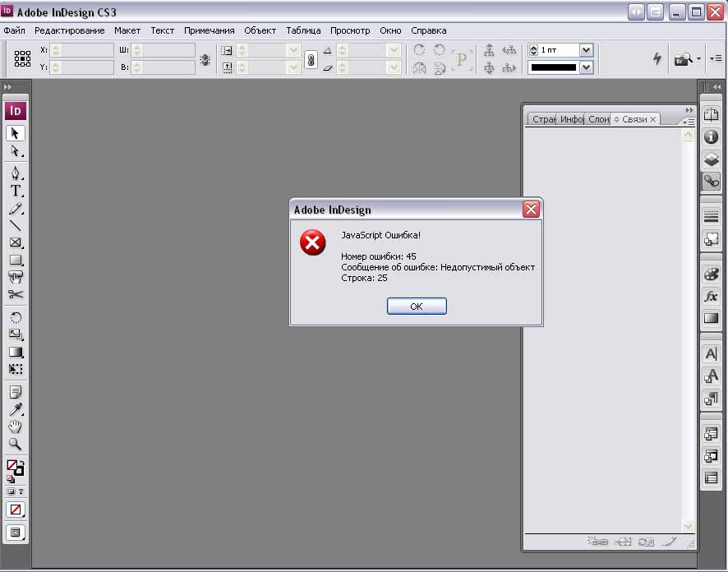Open stroke weight dropdown showing 1 пт
Image resolution: width=728 pixels, height=572 pixels.
point(587,49)
